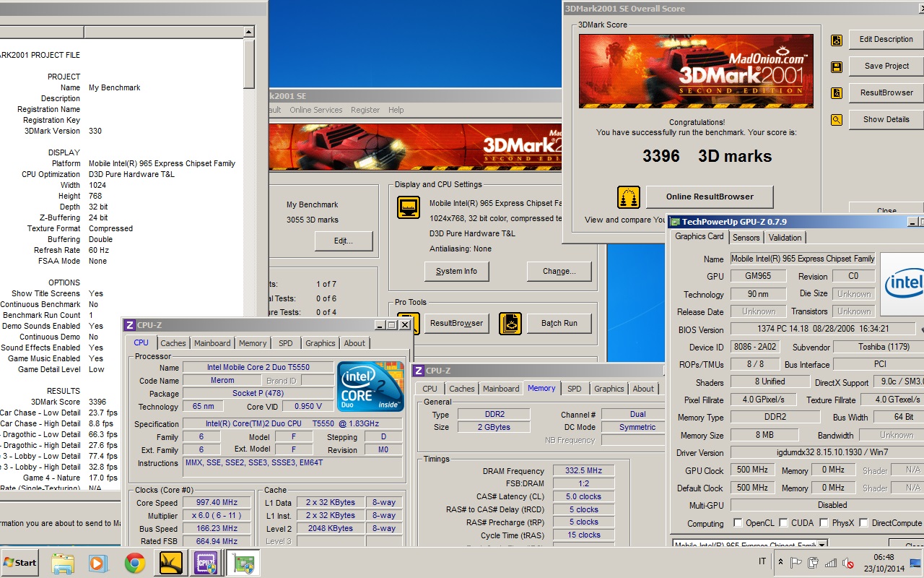Click the 3DMark2001 Second Edition score banner

pos(696,72)
